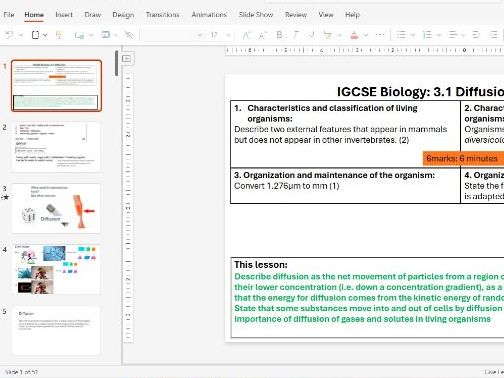Select the Format Painter brush icon
Screen dimensions: 504x378
(59, 35)
